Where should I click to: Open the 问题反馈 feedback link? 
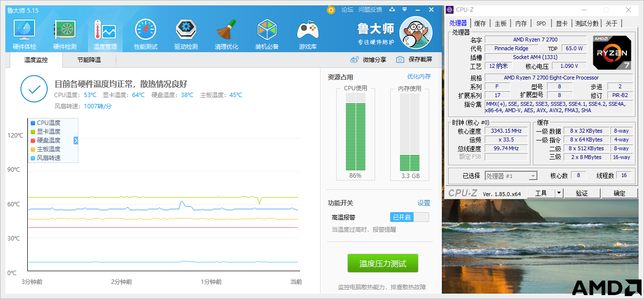[370, 9]
